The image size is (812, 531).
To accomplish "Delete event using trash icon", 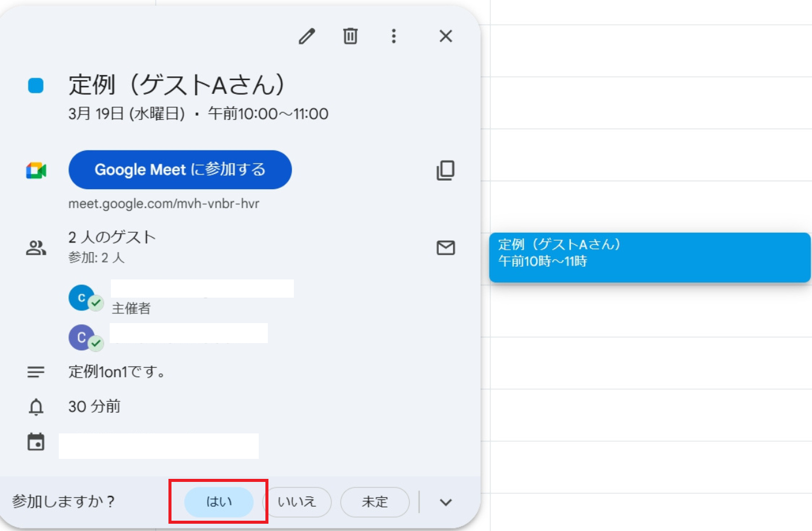I will click(x=350, y=36).
